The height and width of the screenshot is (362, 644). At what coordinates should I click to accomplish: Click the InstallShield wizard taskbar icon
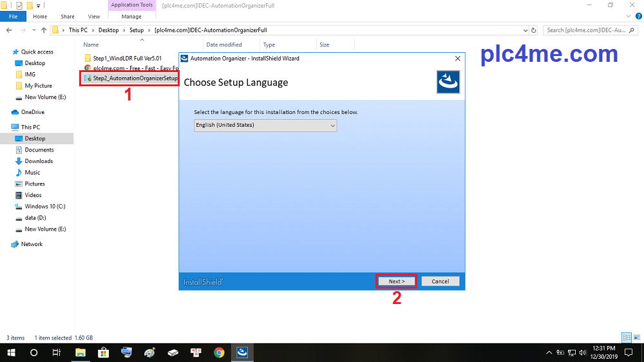(242, 352)
